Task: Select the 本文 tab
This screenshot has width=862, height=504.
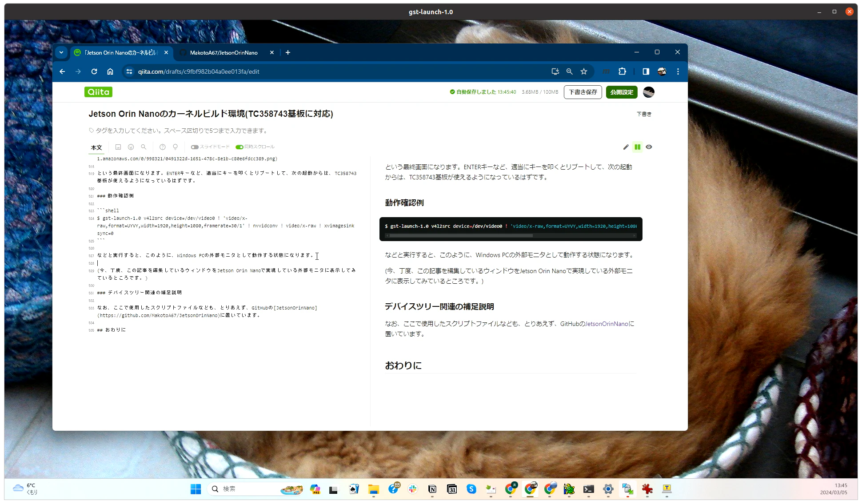Action: (x=96, y=147)
